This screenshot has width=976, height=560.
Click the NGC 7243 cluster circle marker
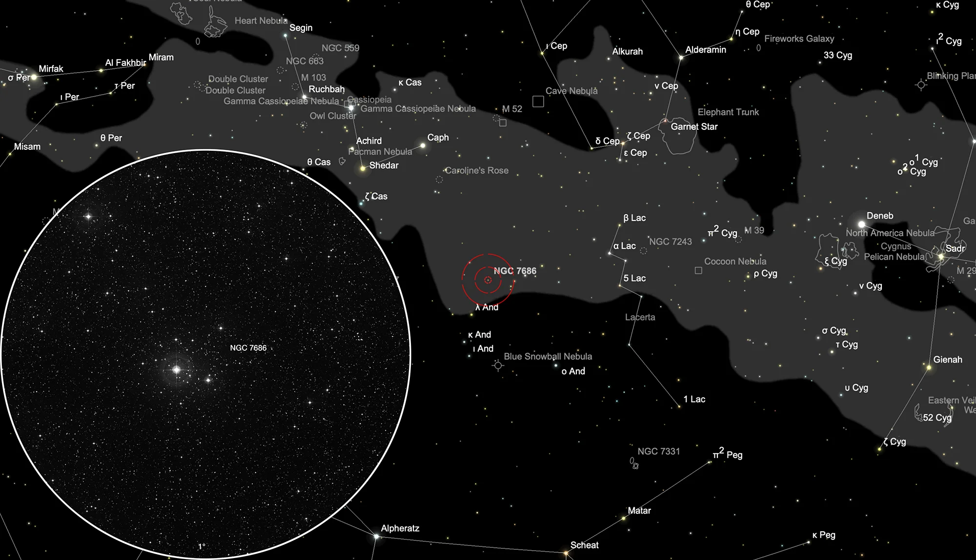click(x=643, y=251)
